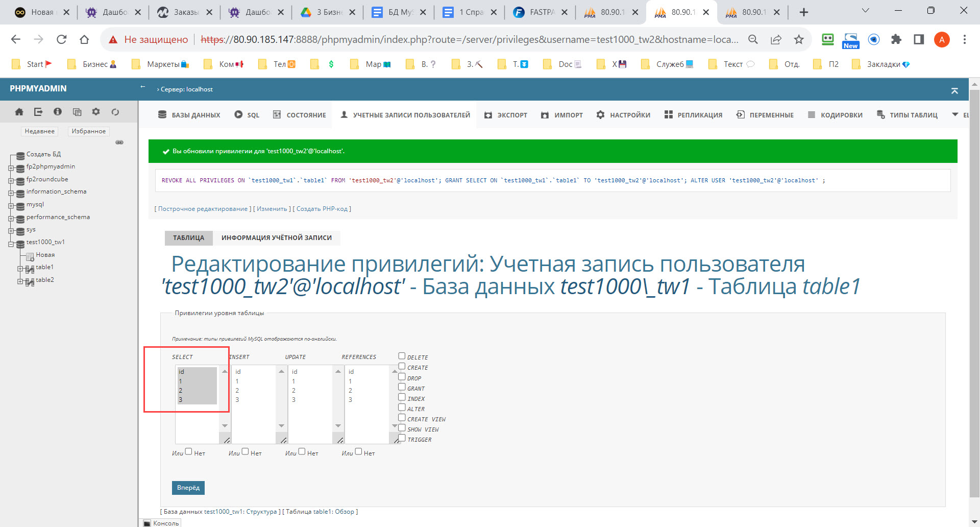Open phpMyAdmin home icon in sidebar
The height and width of the screenshot is (527, 980).
[19, 112]
